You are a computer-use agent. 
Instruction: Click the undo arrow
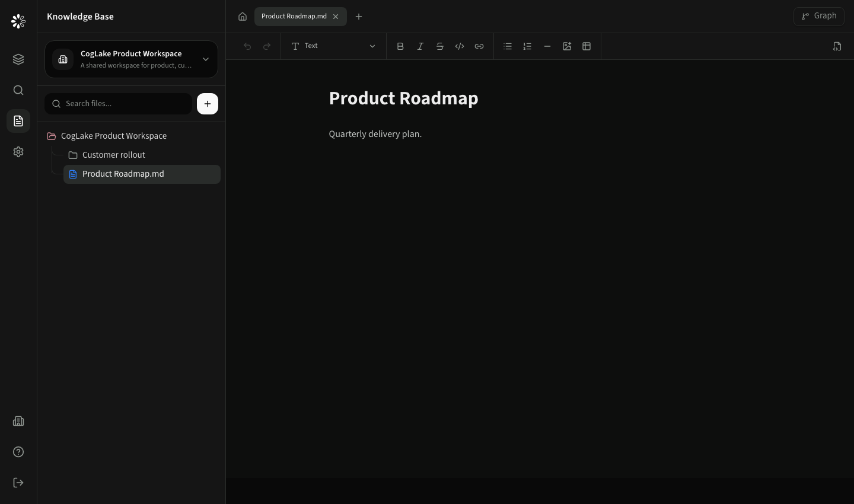click(247, 46)
